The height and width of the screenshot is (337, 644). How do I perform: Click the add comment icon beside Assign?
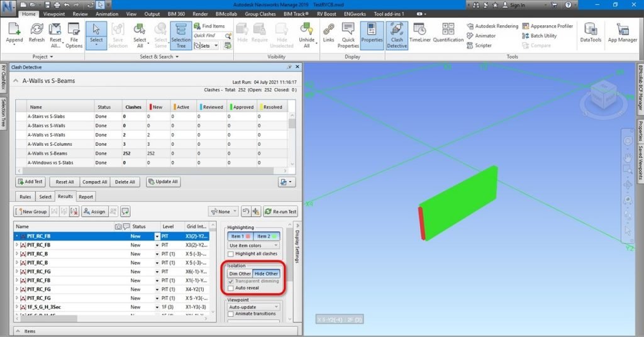coord(125,211)
